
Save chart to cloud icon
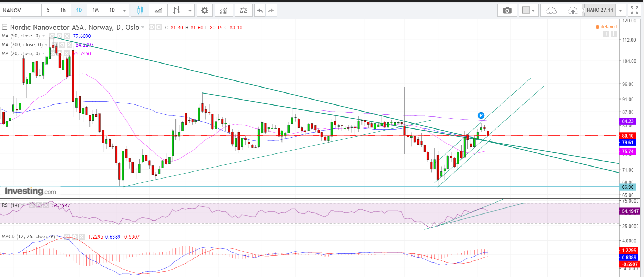573,10
